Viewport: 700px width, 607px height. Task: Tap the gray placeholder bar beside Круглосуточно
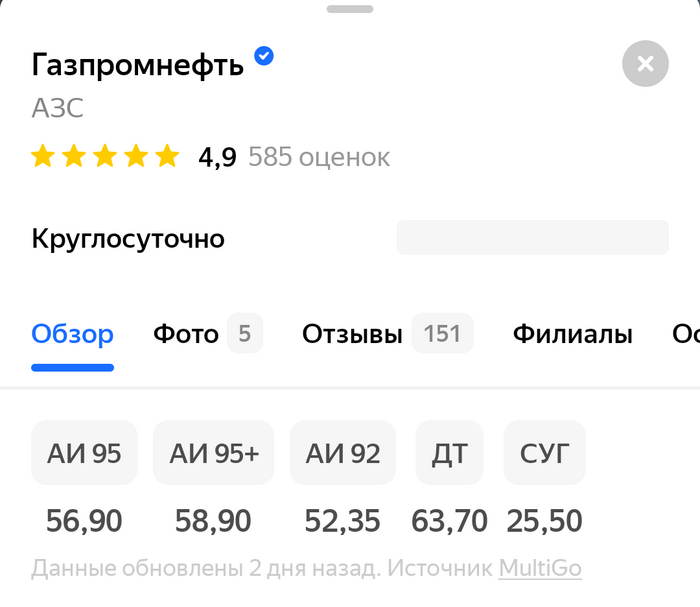coord(532,238)
